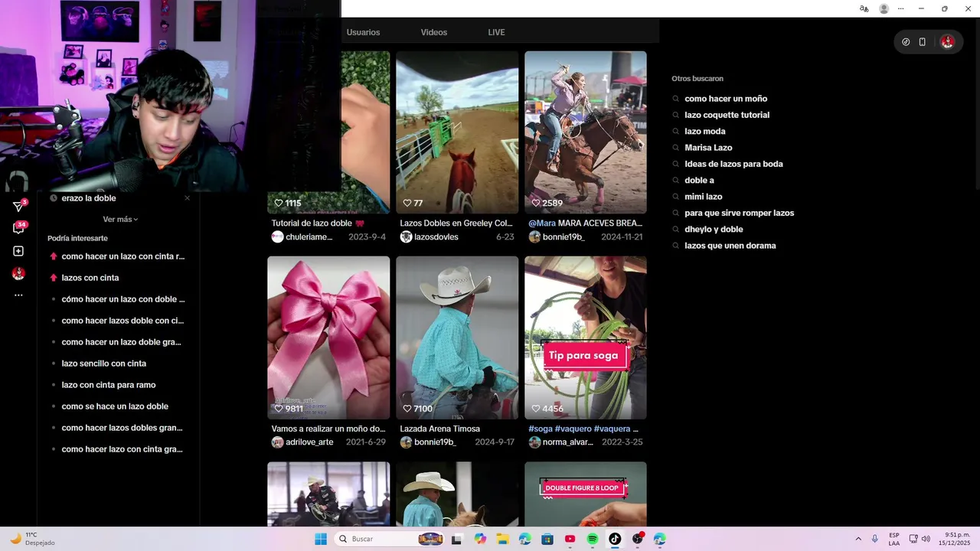Click the TikTok coins icon at top right

point(906,42)
